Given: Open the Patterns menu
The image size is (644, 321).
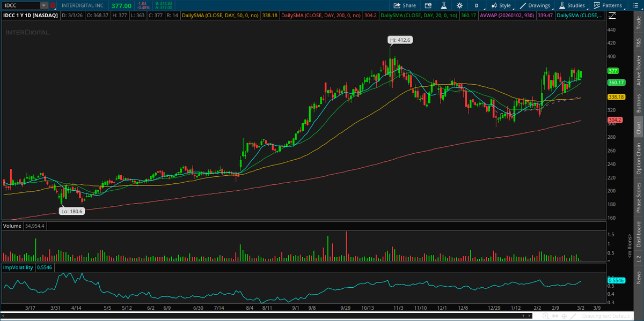Looking at the screenshot, I should pos(608,5).
